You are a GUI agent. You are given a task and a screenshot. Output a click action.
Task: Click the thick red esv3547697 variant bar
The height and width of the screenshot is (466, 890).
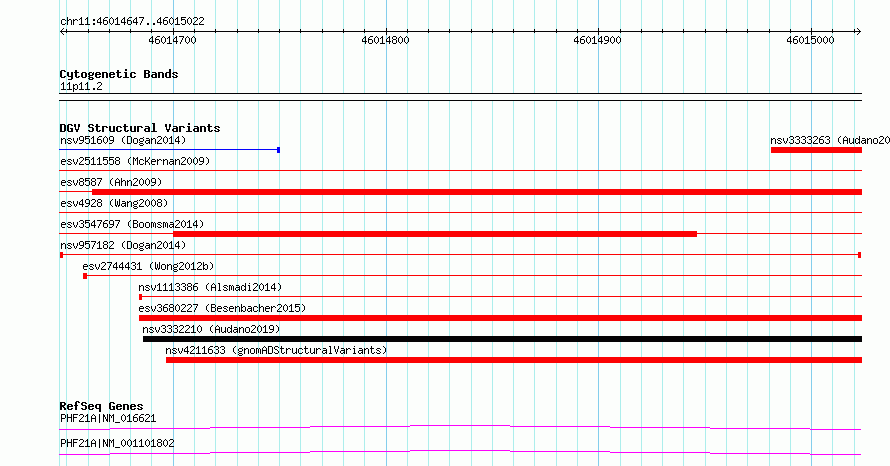[x=435, y=234]
